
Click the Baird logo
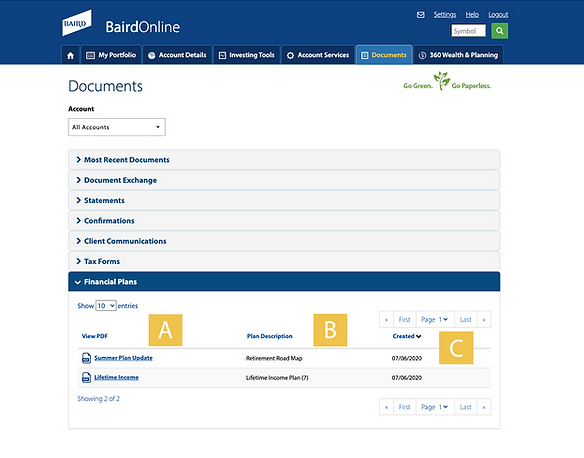tap(77, 23)
